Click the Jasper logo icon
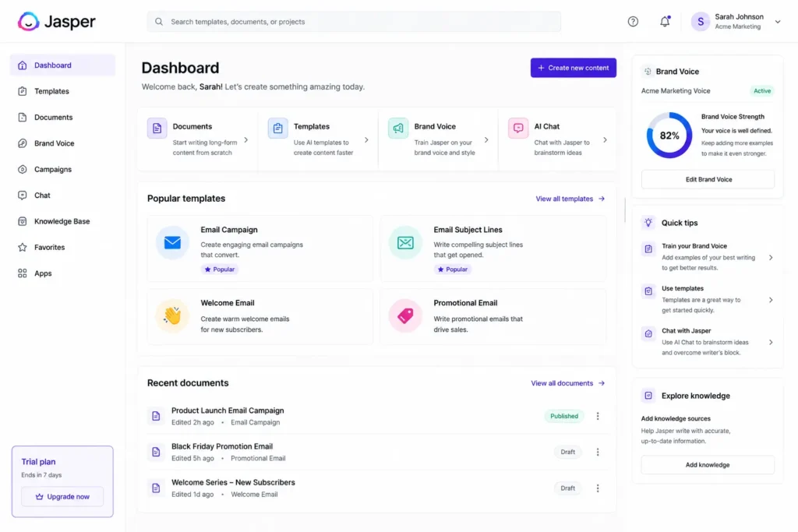The height and width of the screenshot is (532, 798). [x=29, y=21]
